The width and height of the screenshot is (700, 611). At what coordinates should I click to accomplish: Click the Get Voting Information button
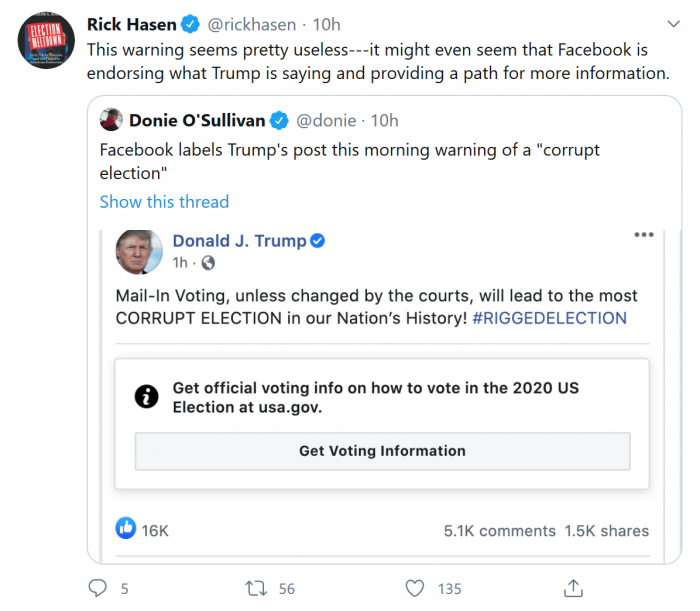(x=382, y=451)
